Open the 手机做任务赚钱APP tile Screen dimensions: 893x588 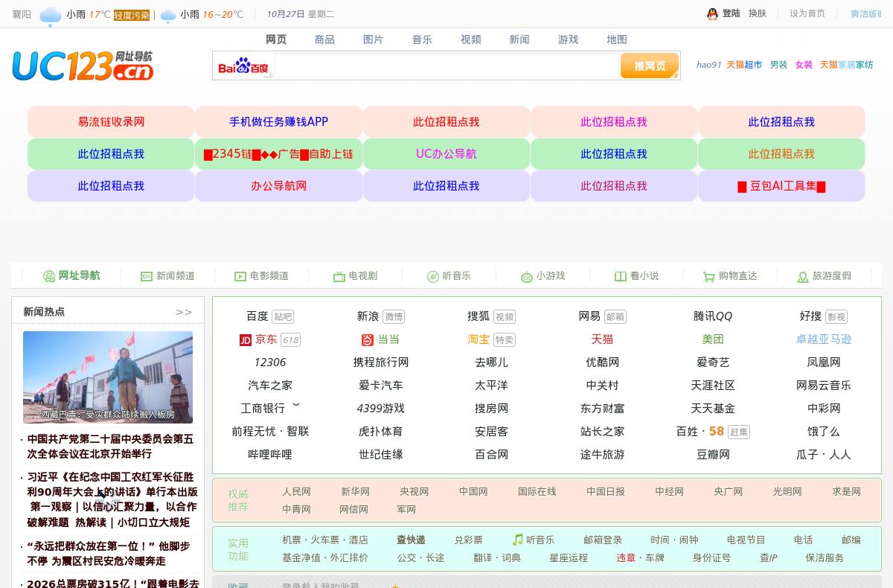[279, 122]
